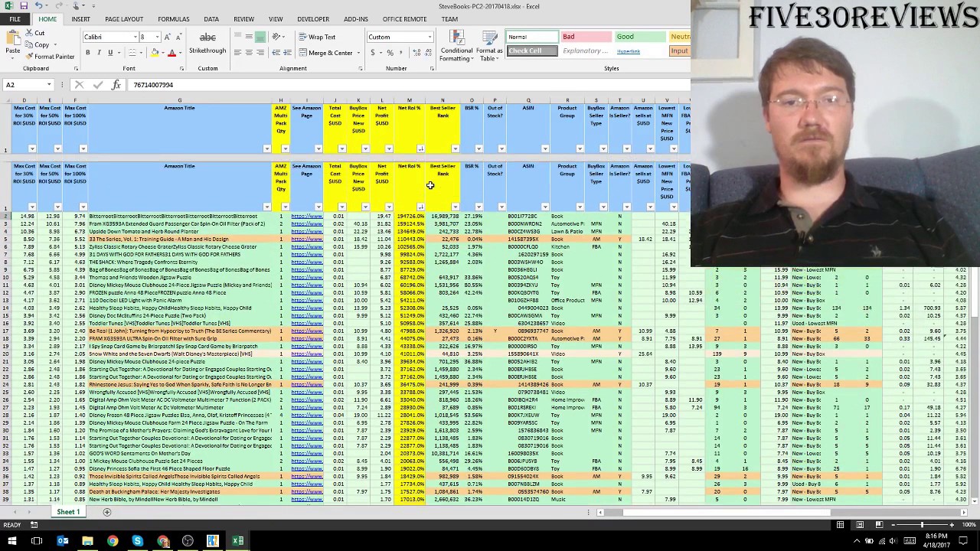Toggle middle vertical alignment
Viewport: 980px width, 551px height.
tap(249, 37)
